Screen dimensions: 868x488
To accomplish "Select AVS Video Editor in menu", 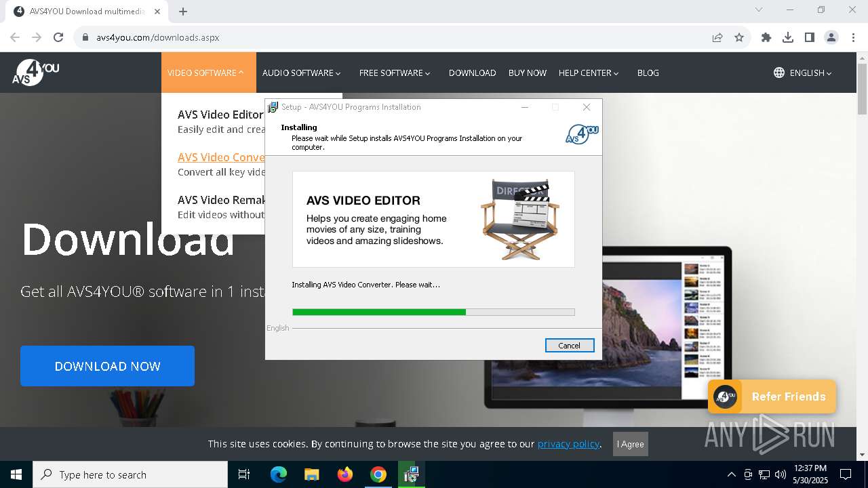I will [220, 115].
